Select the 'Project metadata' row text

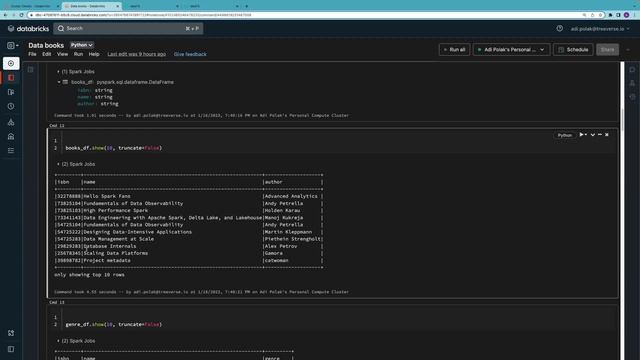click(107, 260)
